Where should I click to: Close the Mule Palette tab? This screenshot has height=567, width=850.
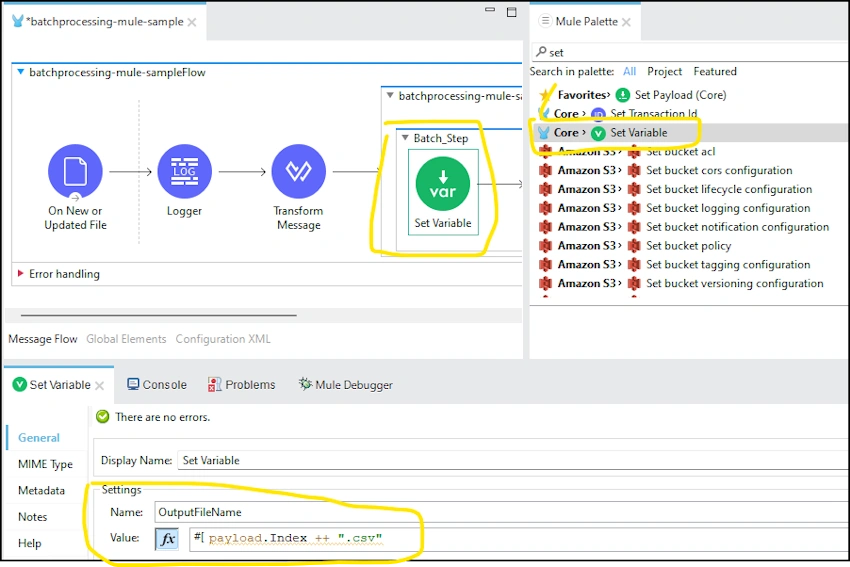click(626, 22)
